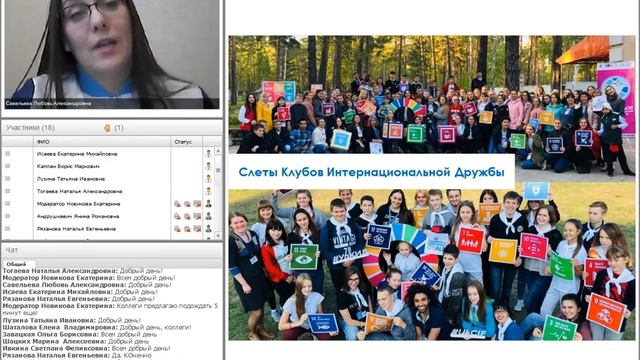640x360 pixels.
Task: Tick the checkbox beside Лузина Татьяна Ивановна in participants
Action: 7,178
